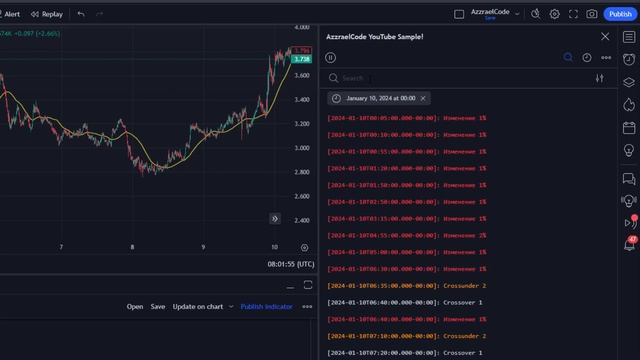Remove the January 10, 2024 date filter
The height and width of the screenshot is (360, 640).
tap(423, 98)
